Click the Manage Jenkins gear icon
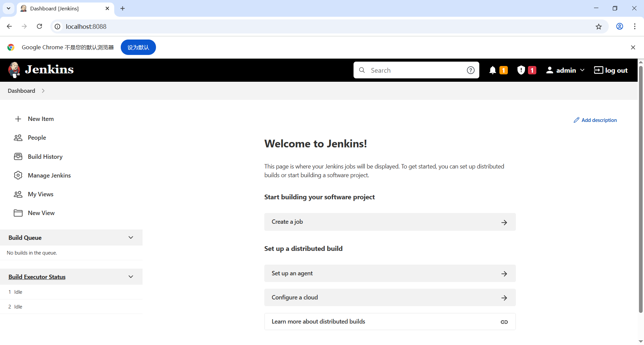Screen dimensions: 644x345 tap(18, 175)
